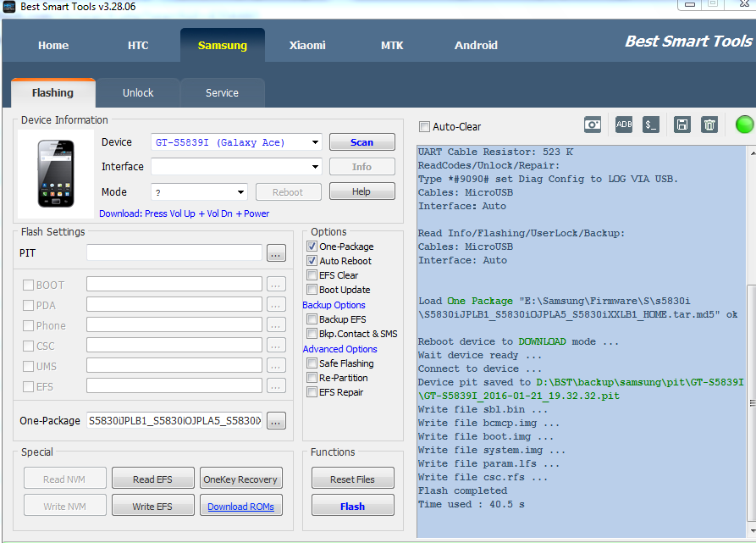Open the Download ROMs link
756x543 pixels.
point(240,507)
